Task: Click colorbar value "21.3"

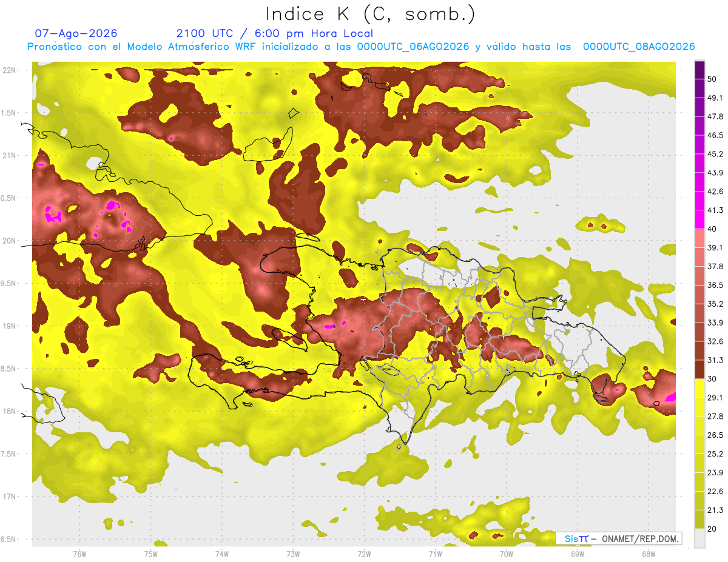Action: click(715, 510)
